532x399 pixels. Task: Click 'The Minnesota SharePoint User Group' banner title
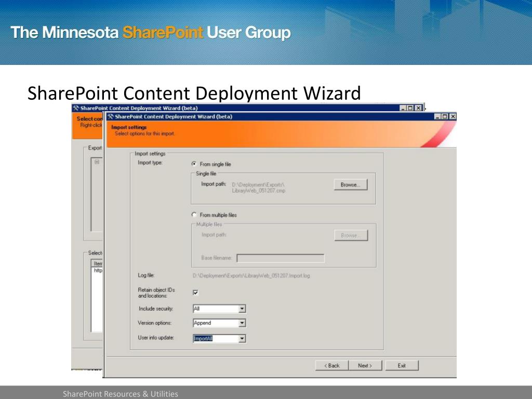pyautogui.click(x=151, y=33)
